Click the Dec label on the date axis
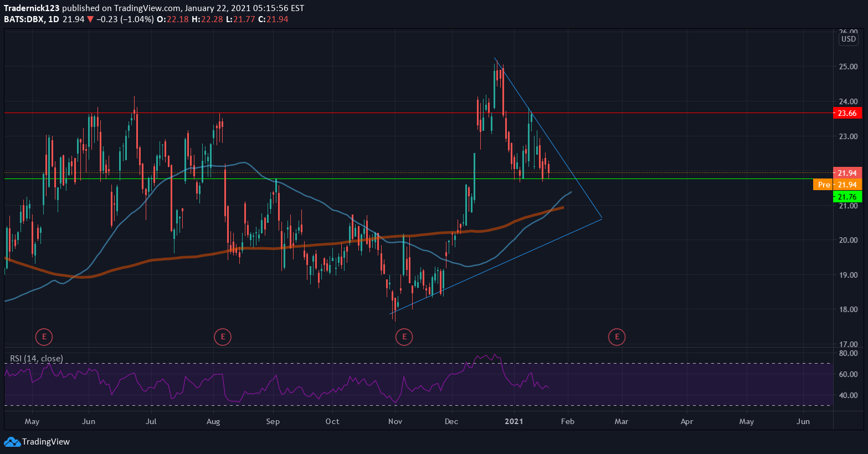This screenshot has width=868, height=454. (451, 421)
